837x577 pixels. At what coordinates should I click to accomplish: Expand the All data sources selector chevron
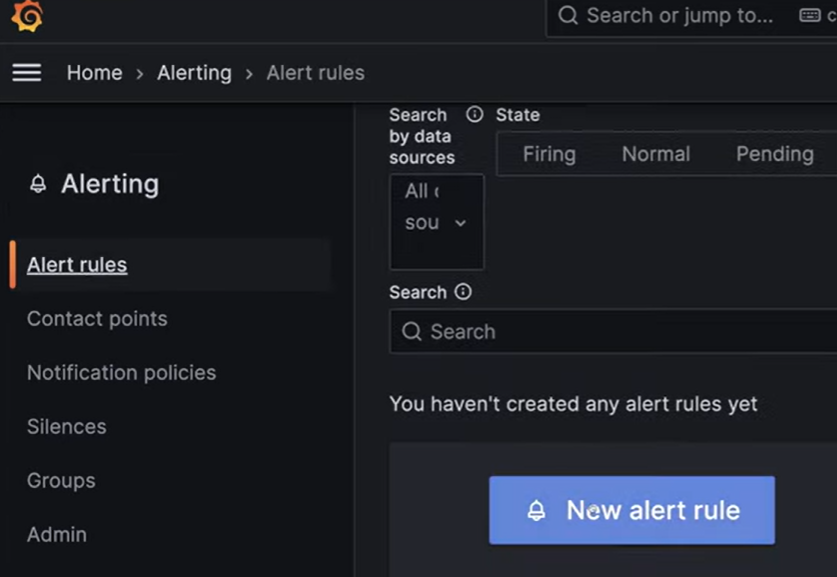click(x=460, y=224)
